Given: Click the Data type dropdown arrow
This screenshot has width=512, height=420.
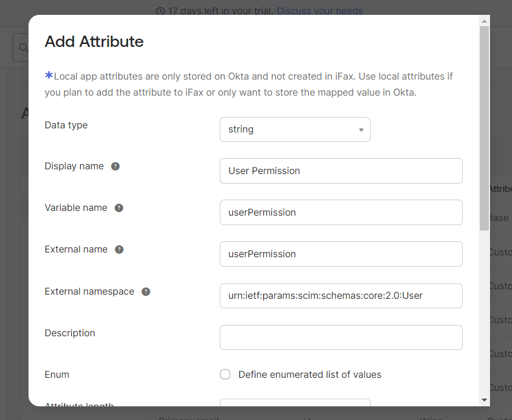Looking at the screenshot, I should (361, 130).
